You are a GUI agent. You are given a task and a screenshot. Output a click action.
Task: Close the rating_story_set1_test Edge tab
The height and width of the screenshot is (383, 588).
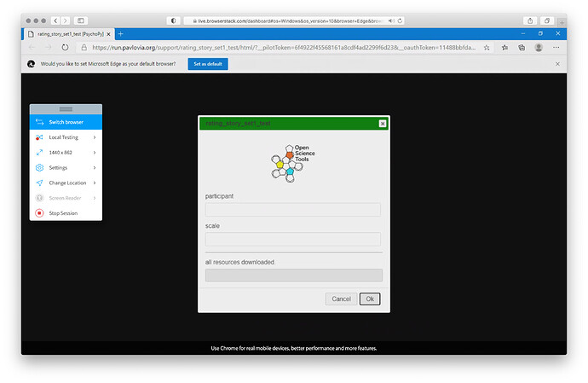tap(108, 34)
